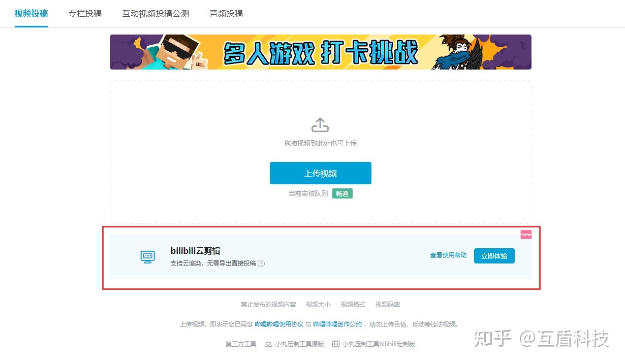The height and width of the screenshot is (364, 625).
Task: Open the 查看使用帮助 link
Action: tap(448, 255)
